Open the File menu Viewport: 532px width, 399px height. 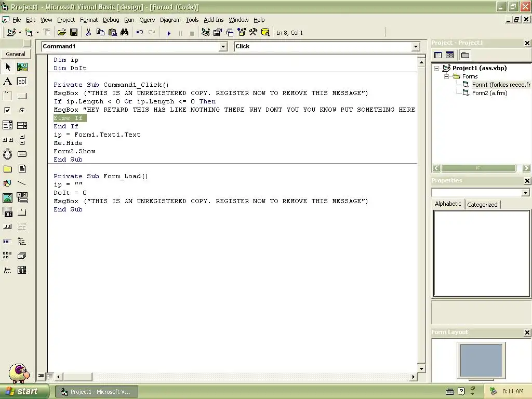coord(16,20)
